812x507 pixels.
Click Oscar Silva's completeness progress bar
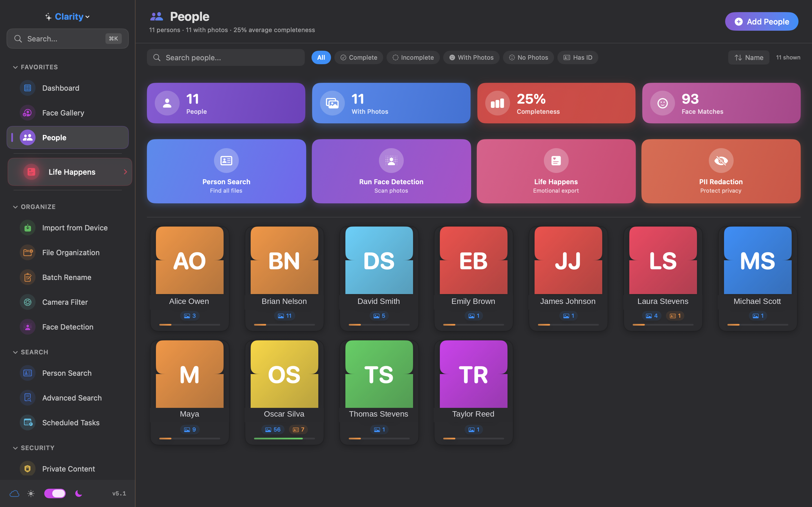coord(284,439)
